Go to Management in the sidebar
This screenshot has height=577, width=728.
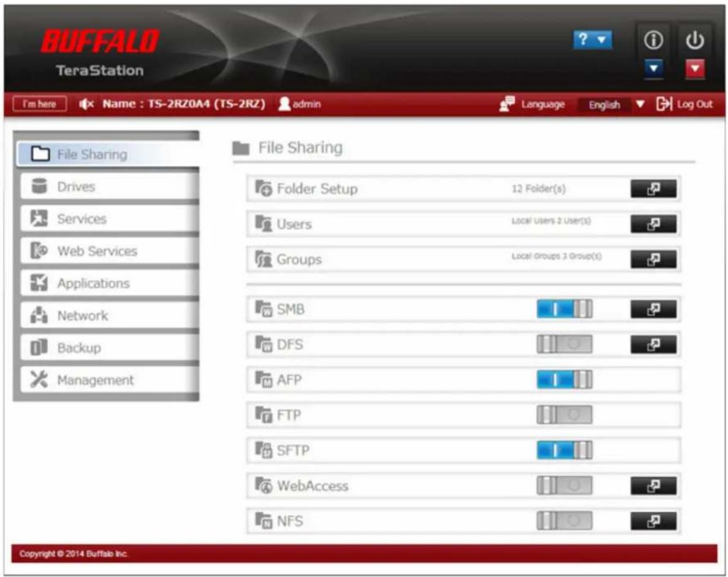(110, 380)
